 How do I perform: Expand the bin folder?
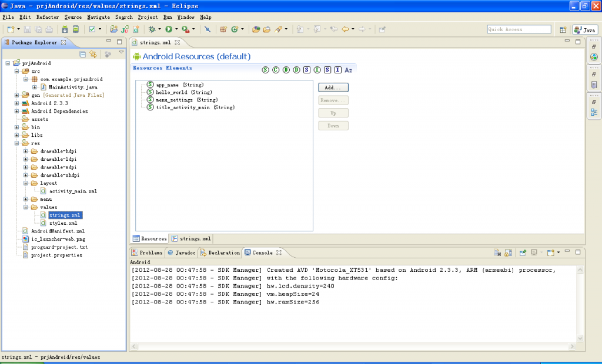click(x=16, y=127)
